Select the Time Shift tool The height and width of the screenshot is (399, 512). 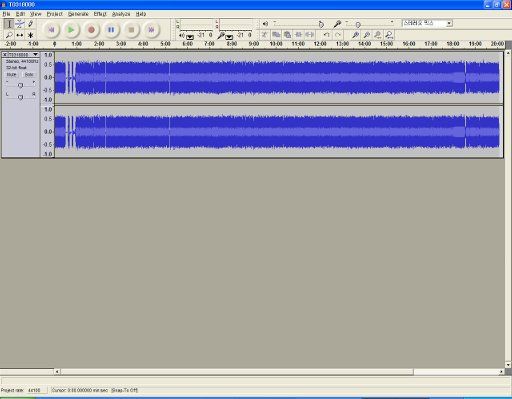(x=20, y=35)
